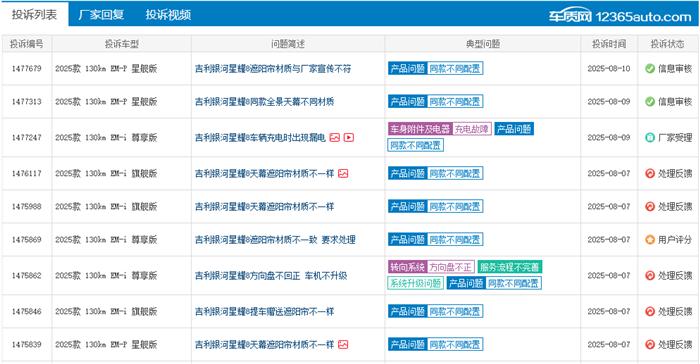Click 信息审核 status text in row 1477679

coord(675,68)
